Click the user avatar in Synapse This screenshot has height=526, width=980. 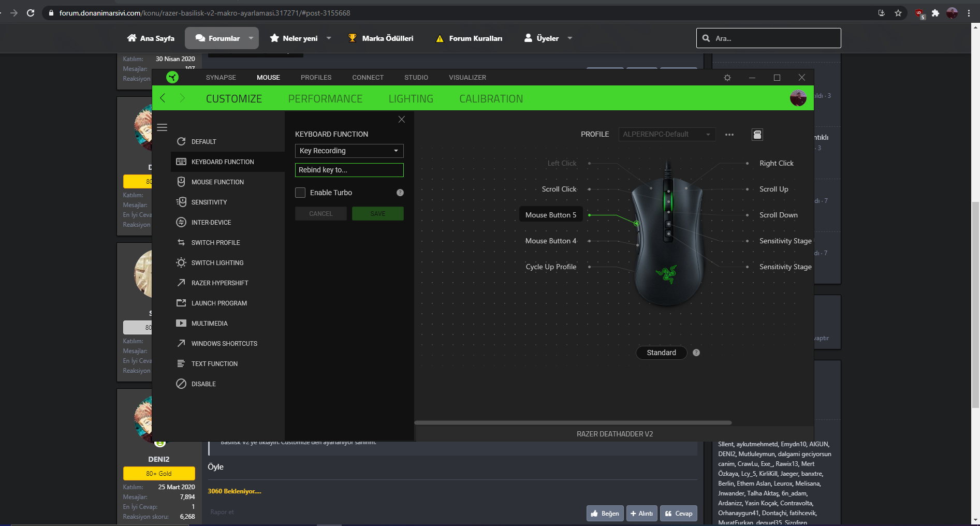tap(798, 98)
